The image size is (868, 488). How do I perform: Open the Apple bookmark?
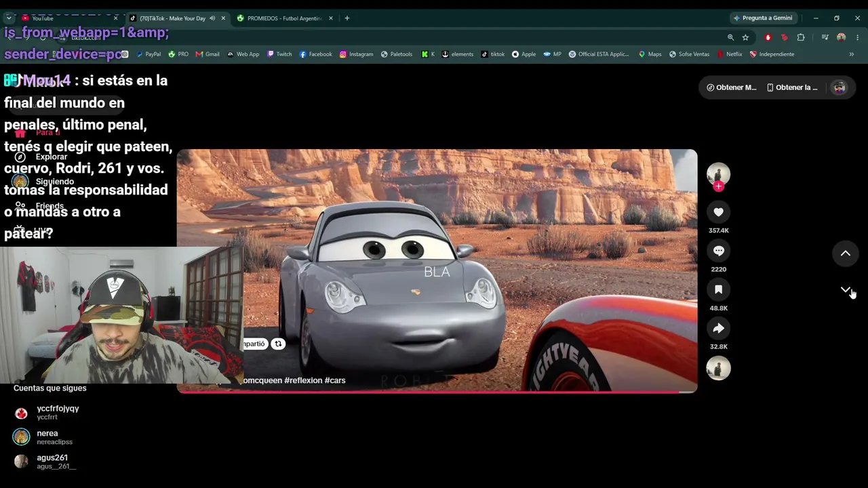[524, 54]
